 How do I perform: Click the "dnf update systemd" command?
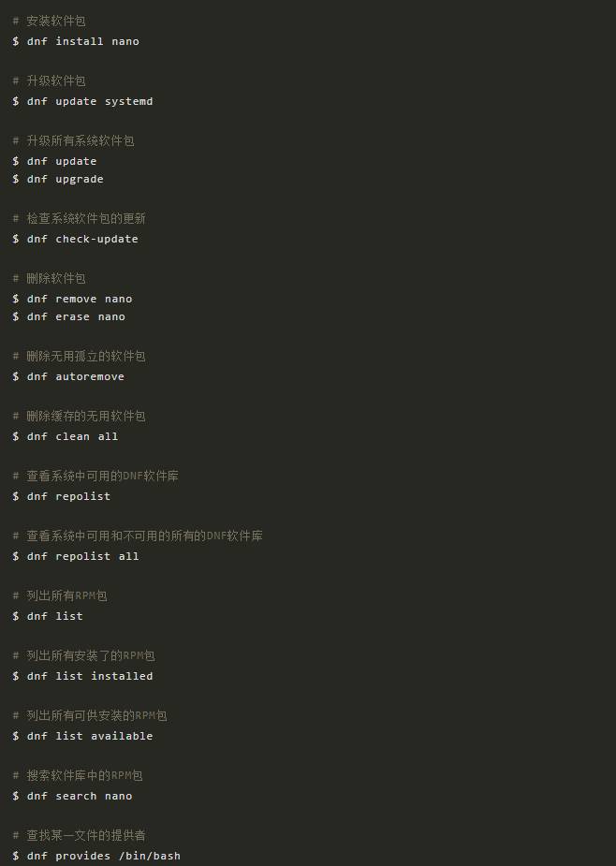[x=89, y=101]
